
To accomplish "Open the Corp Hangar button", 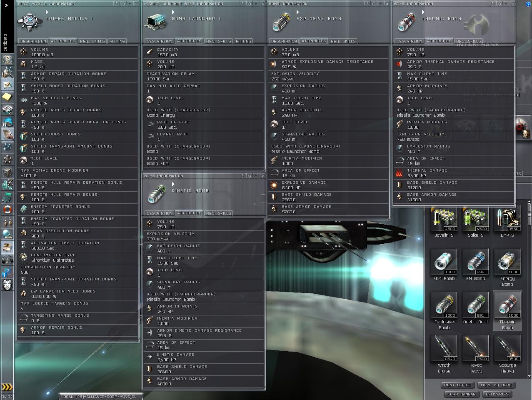I will tap(462, 394).
